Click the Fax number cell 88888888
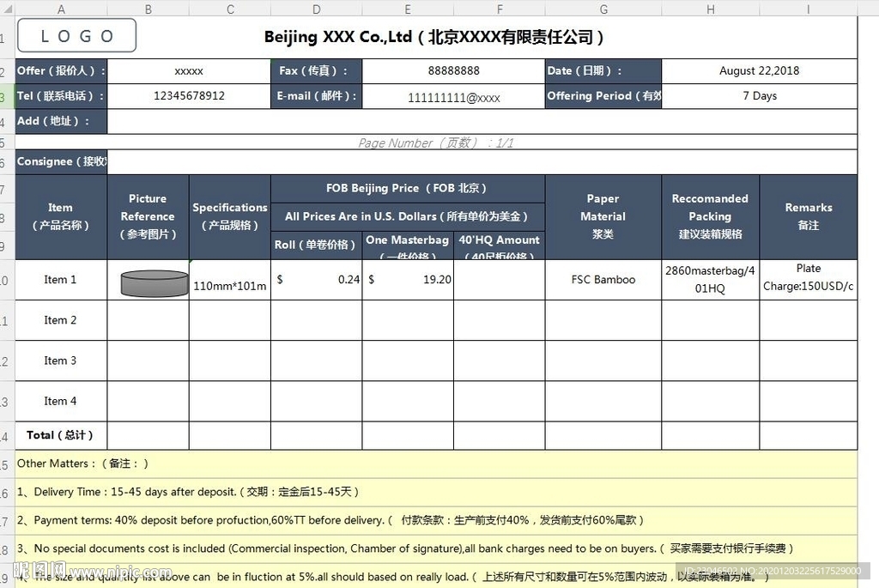Screen dimensions: 879x588 click(x=453, y=71)
